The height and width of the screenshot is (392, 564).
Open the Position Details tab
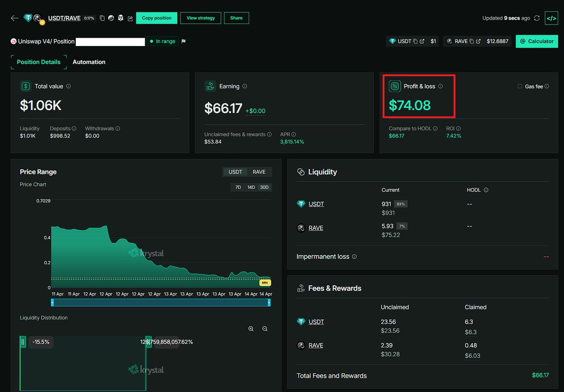tap(39, 62)
